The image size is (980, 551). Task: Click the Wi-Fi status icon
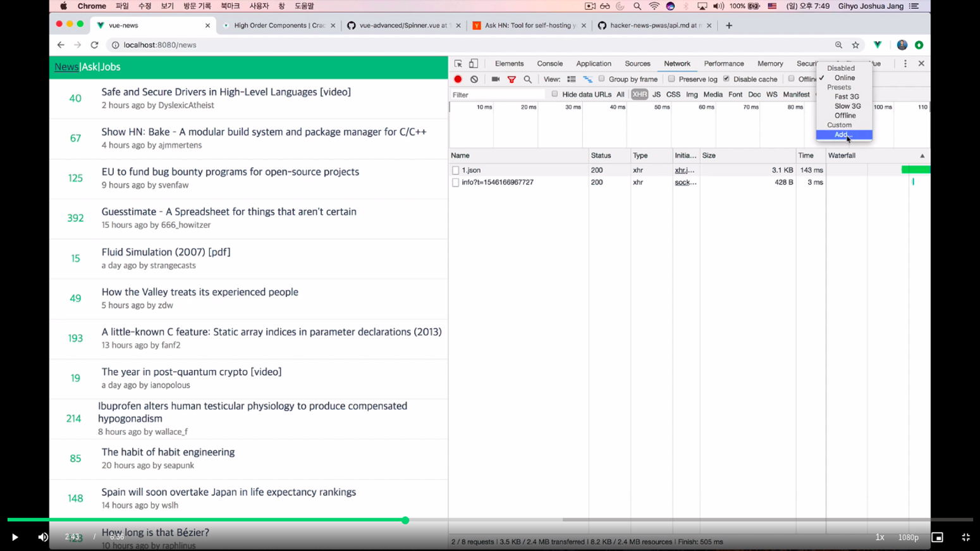tap(654, 6)
